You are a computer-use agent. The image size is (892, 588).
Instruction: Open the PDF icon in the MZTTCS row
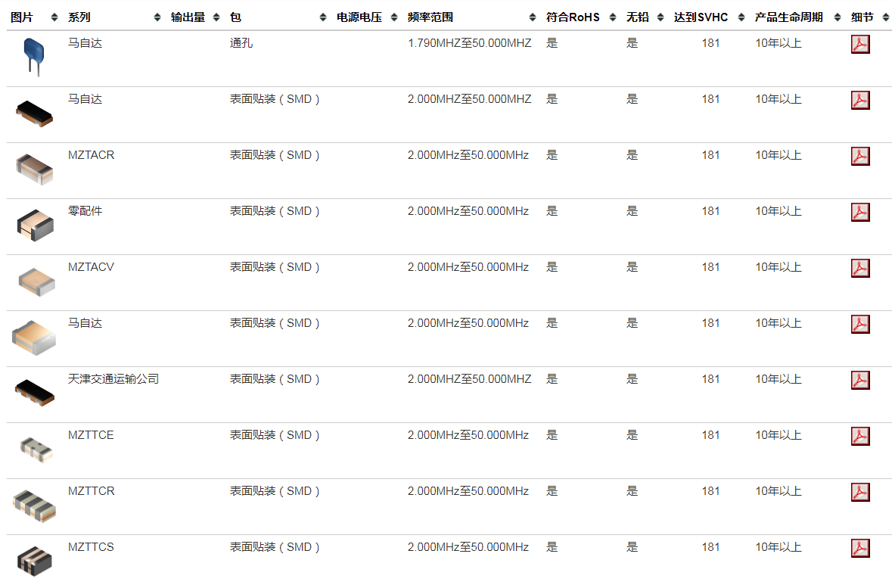click(860, 548)
